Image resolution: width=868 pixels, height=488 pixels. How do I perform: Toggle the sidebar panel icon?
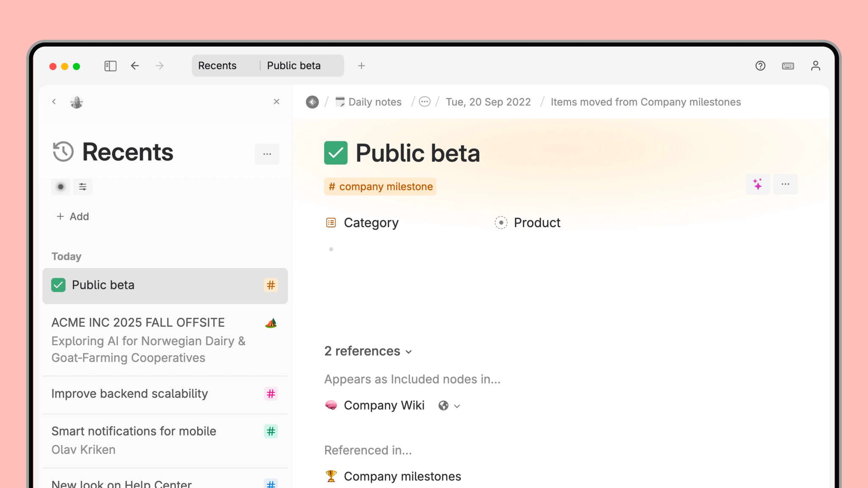110,66
